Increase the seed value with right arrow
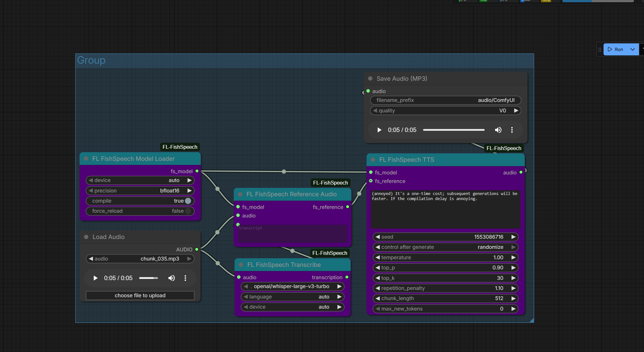This screenshot has height=352, width=644. click(x=513, y=237)
